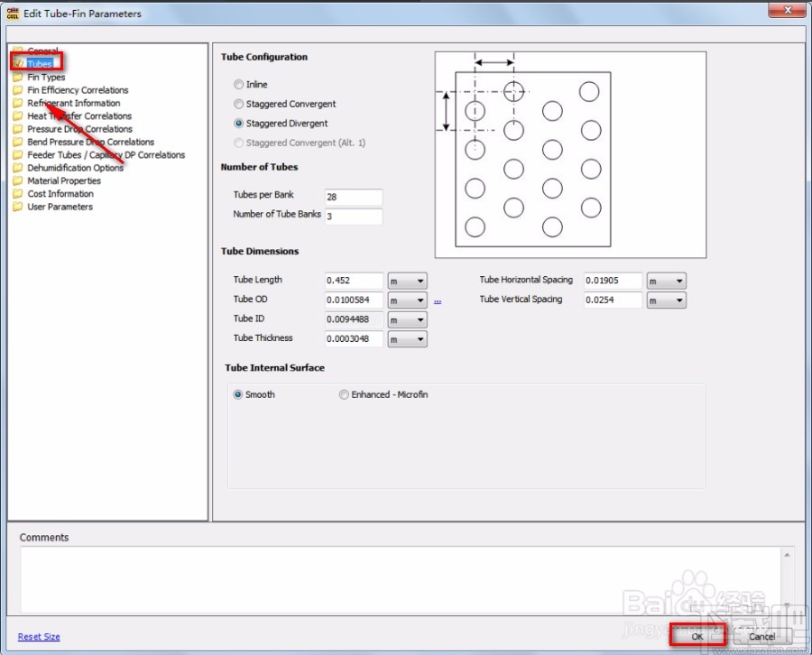This screenshot has height=655, width=812.
Task: Click the Tubes per Bank field
Action: [x=354, y=197]
